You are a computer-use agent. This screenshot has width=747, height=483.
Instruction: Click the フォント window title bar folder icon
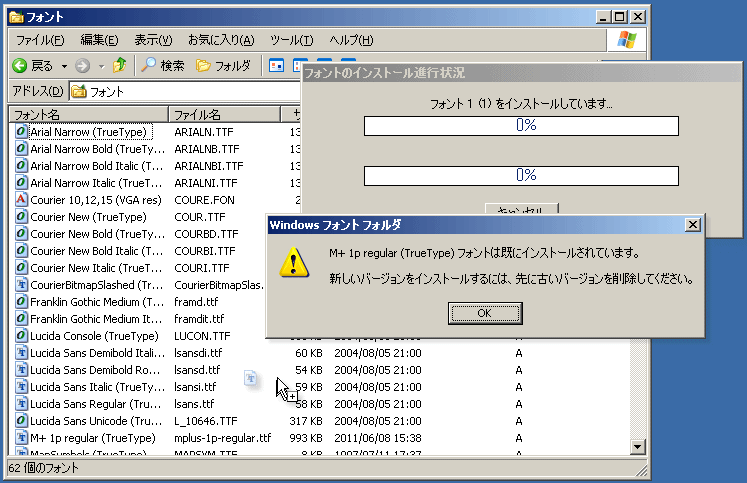(x=16, y=17)
